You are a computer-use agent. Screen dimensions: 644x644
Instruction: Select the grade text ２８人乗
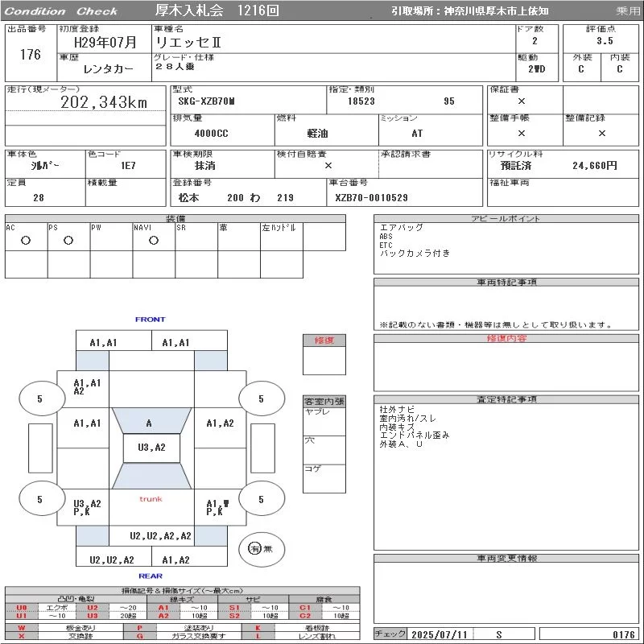(x=175, y=67)
